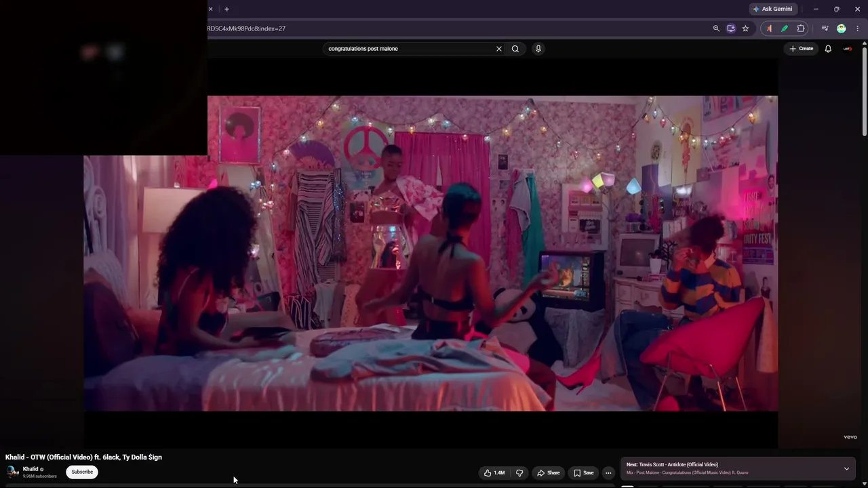Like the video with 1.4M likes
This screenshot has height=488, width=868.
point(494,473)
